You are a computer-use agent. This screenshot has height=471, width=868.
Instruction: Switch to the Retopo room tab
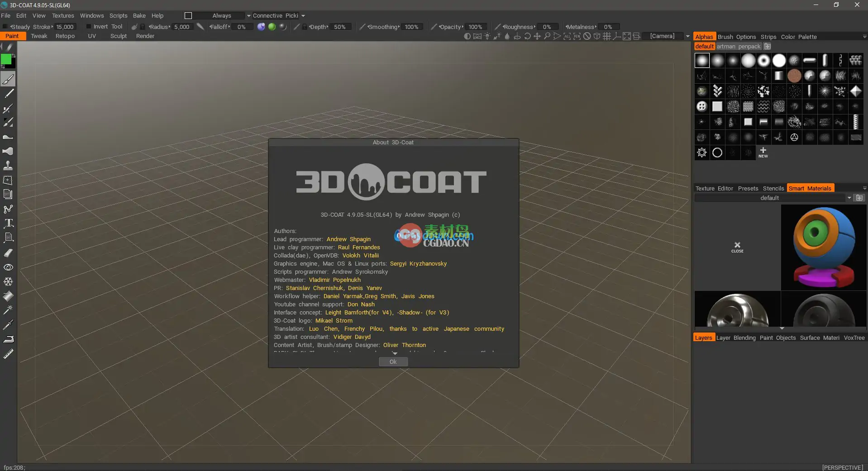tap(65, 36)
